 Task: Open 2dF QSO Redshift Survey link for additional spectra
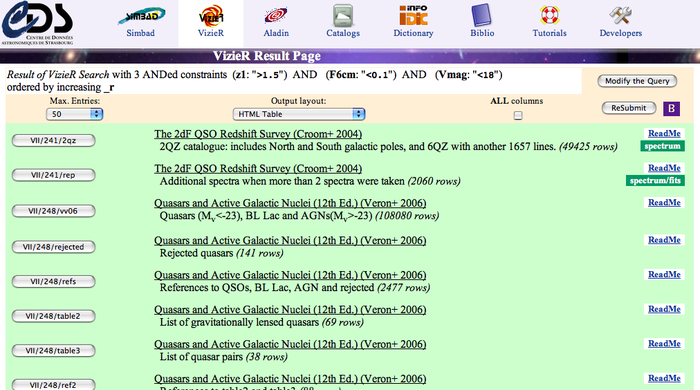pyautogui.click(x=258, y=169)
